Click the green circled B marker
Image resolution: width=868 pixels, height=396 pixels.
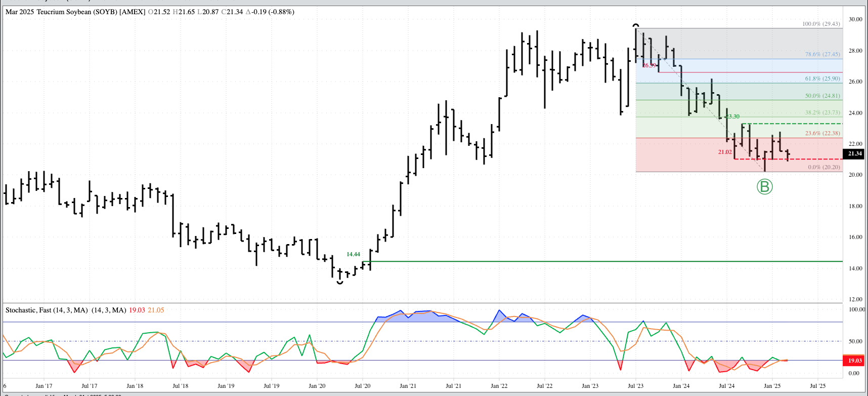click(x=764, y=187)
